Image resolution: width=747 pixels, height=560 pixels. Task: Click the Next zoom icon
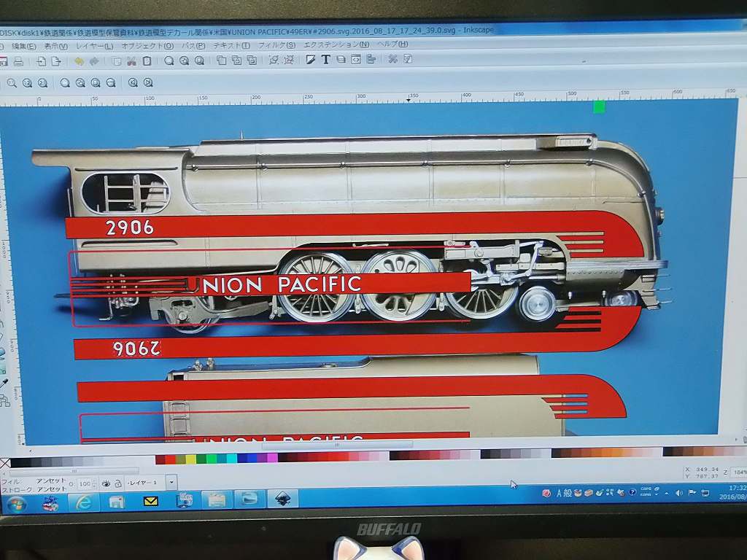coord(148,83)
